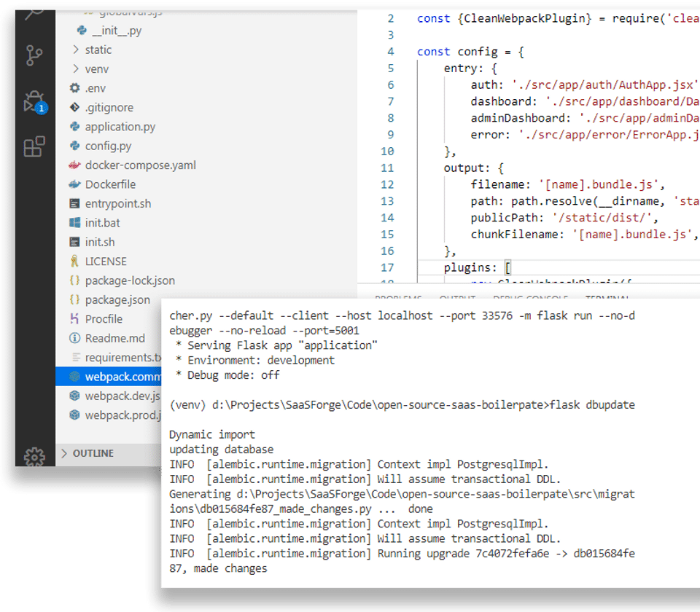Open __init__.py in the explorer
The height and width of the screenshot is (612, 700).
tap(117, 31)
